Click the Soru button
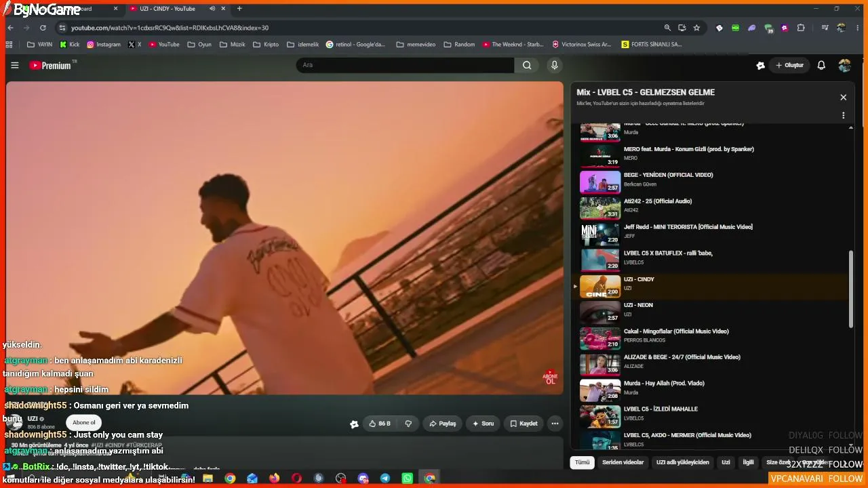This screenshot has width=868, height=488. pyautogui.click(x=482, y=424)
